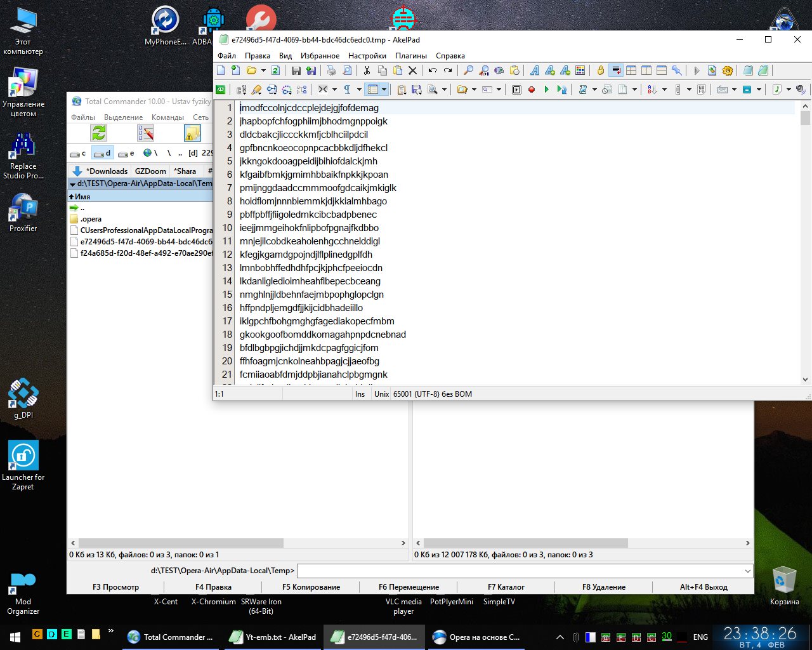Open the command line history dropdown

[747, 571]
